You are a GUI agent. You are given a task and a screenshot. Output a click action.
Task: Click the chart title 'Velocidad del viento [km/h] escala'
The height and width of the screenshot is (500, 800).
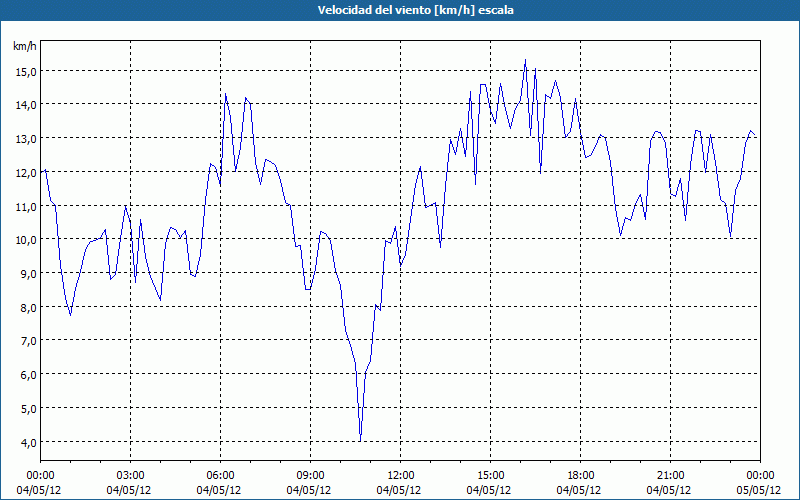click(415, 10)
